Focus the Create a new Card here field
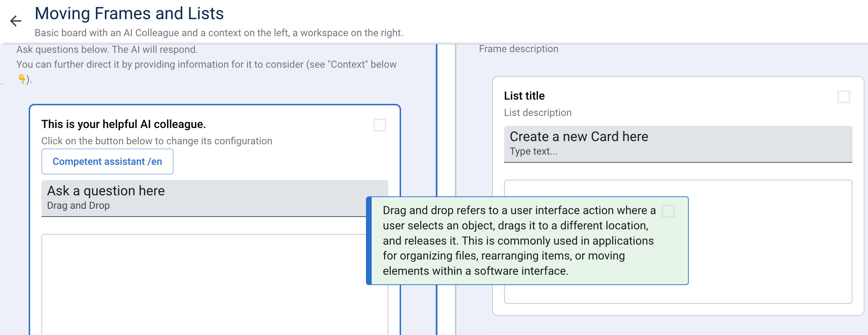The image size is (868, 335). pyautogui.click(x=677, y=144)
